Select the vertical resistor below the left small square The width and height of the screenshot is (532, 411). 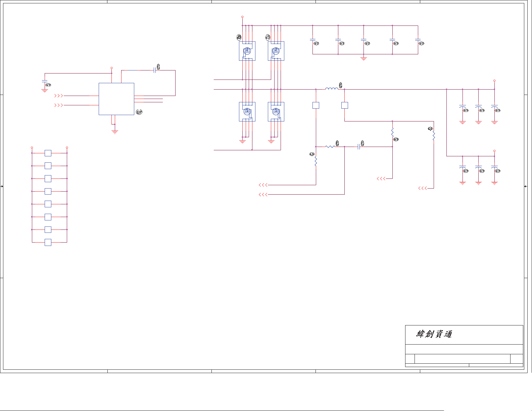click(x=316, y=161)
